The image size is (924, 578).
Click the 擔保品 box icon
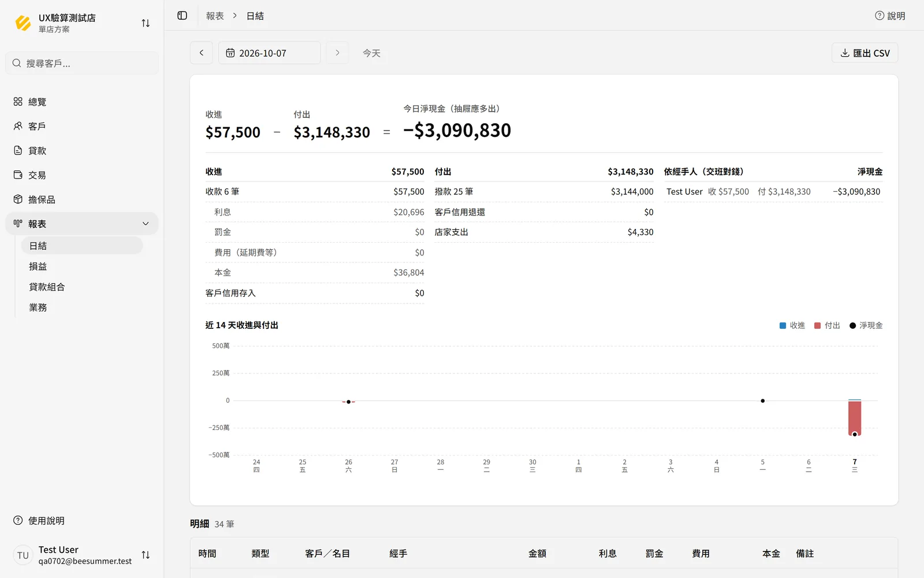(x=18, y=199)
